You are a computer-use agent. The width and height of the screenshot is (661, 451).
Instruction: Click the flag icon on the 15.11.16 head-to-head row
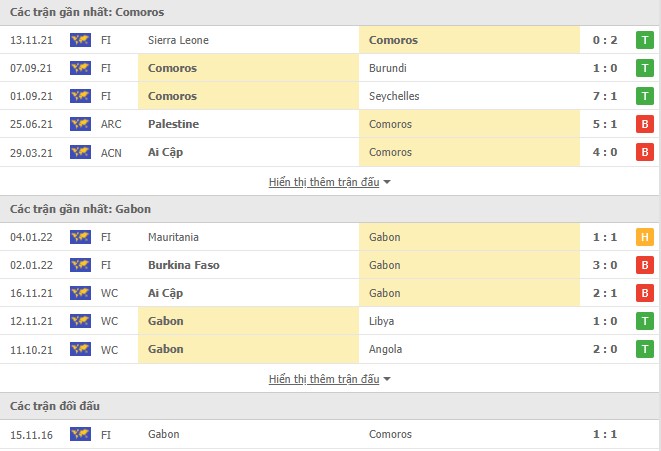(80, 435)
